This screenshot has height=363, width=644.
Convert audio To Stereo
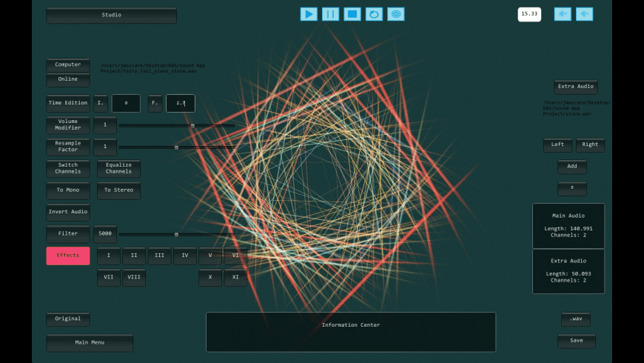point(118,190)
